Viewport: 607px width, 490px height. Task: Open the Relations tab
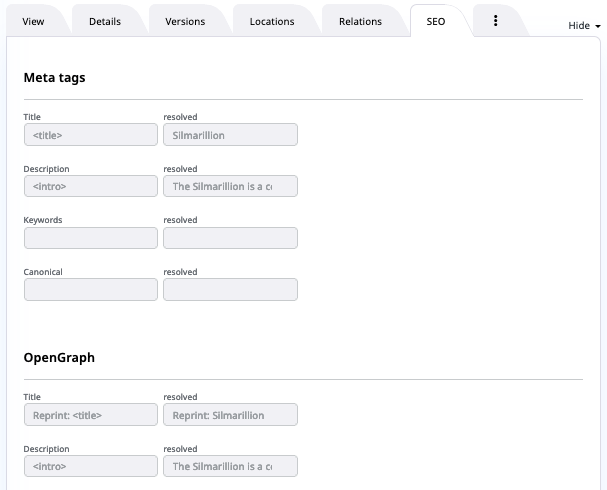tap(360, 22)
